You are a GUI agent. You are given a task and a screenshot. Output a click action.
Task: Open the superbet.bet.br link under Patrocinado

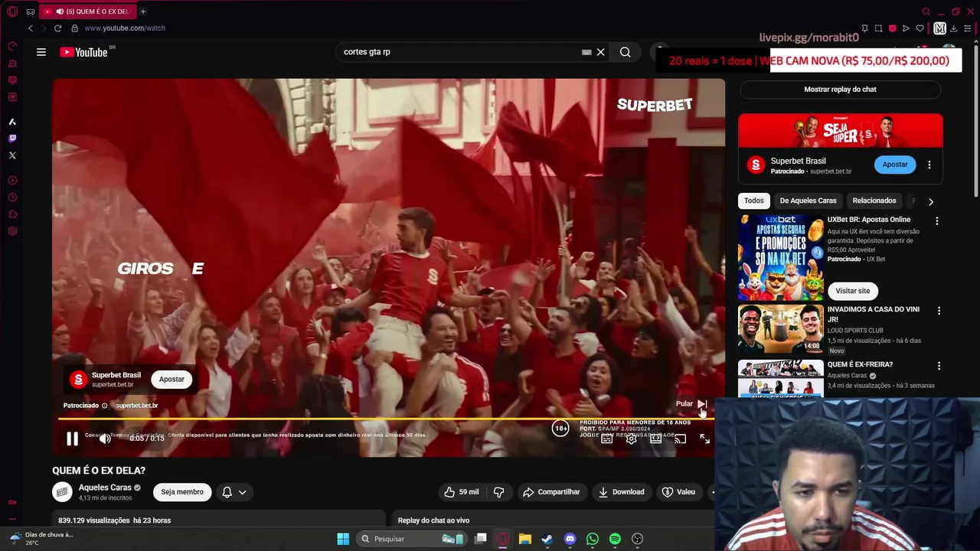137,406
